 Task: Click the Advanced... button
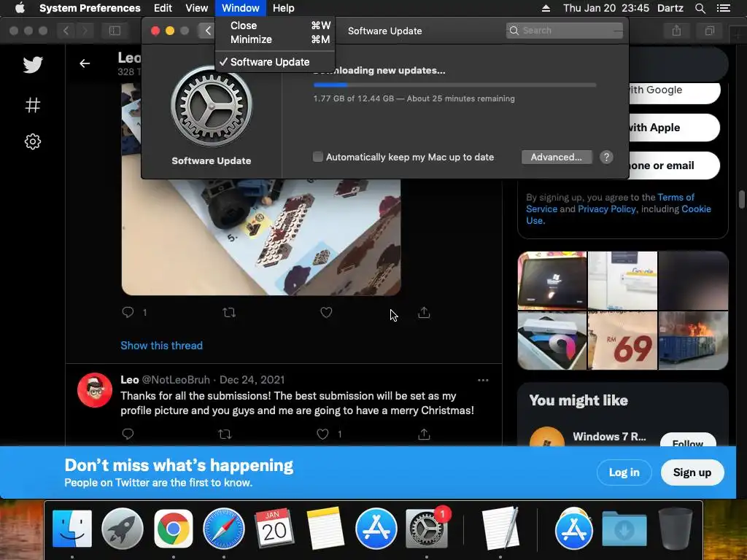pyautogui.click(x=557, y=157)
